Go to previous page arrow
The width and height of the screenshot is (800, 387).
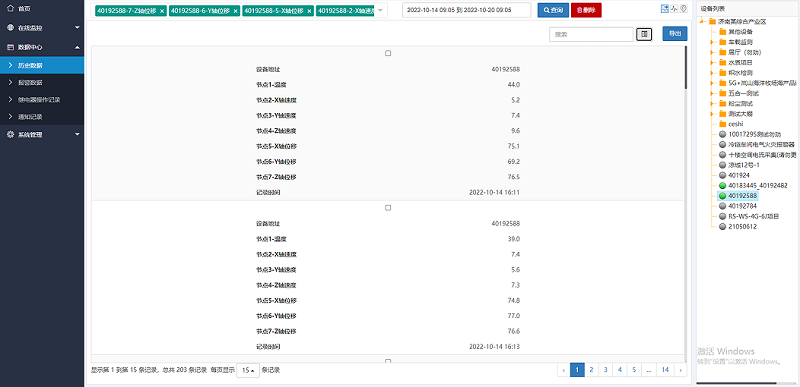(563, 370)
